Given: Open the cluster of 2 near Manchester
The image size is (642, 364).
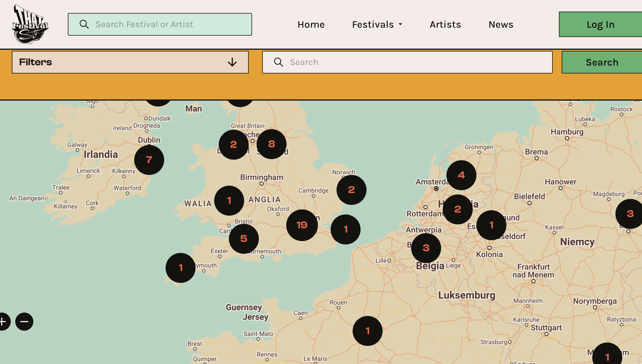Looking at the screenshot, I should [234, 145].
